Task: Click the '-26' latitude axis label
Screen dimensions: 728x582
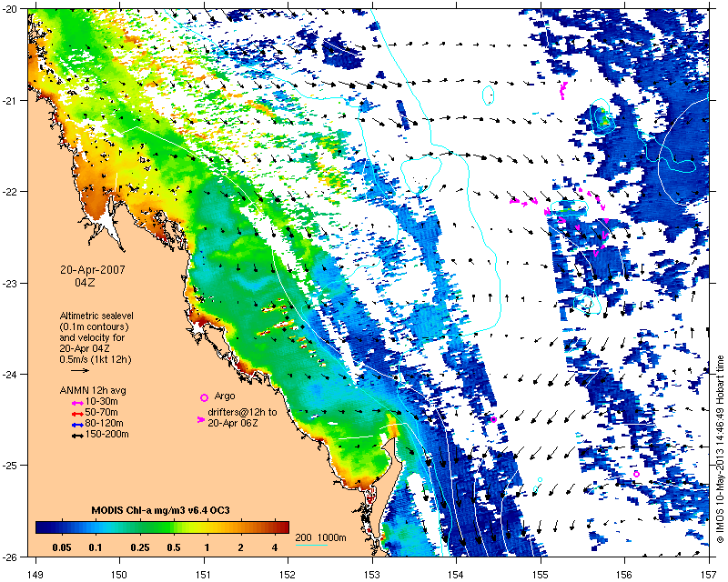Action: click(9, 557)
